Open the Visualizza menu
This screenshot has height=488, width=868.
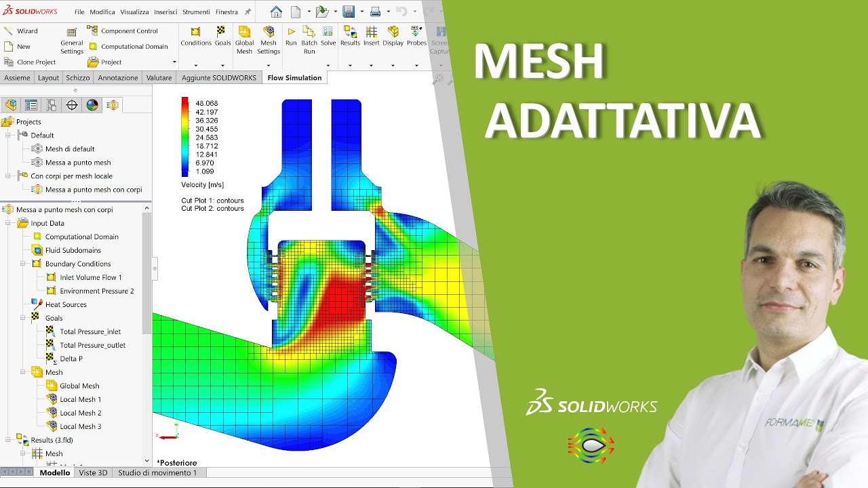pyautogui.click(x=134, y=12)
